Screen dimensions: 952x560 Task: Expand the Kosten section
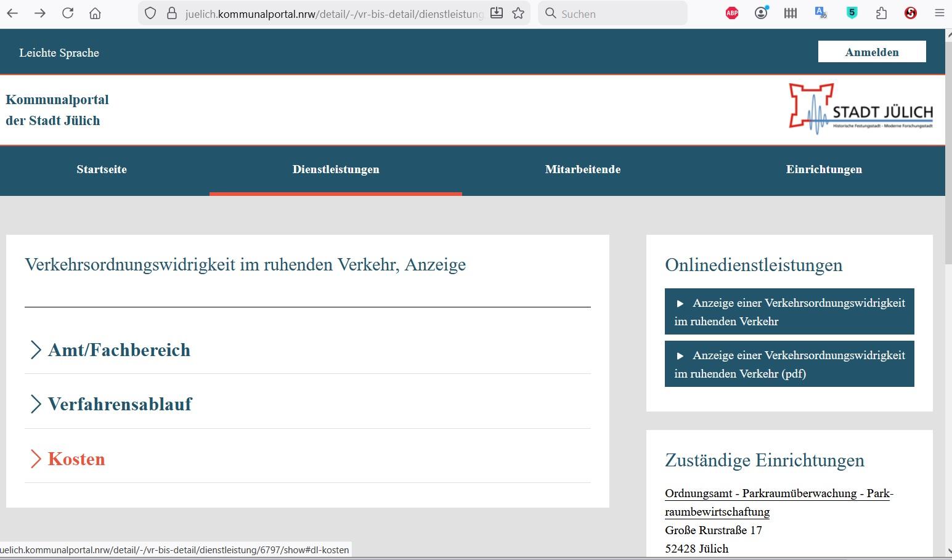(76, 459)
